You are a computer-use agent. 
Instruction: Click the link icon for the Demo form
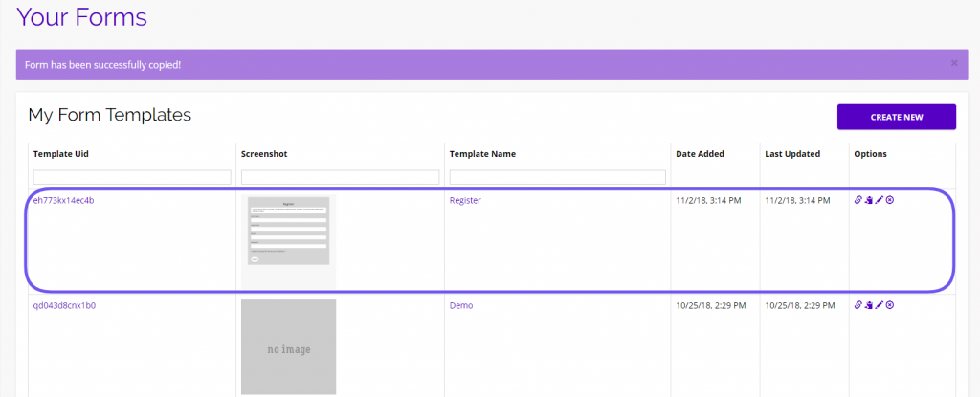pos(858,305)
